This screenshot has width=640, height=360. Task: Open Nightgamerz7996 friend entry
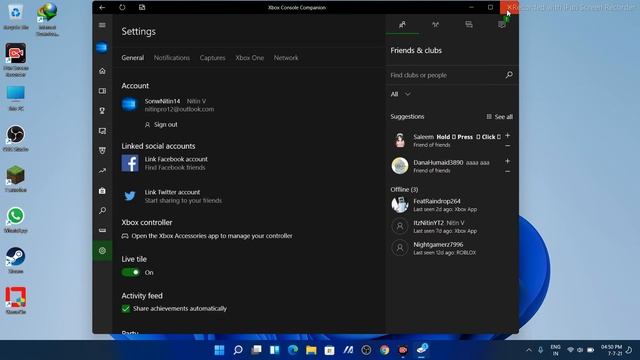(x=452, y=248)
